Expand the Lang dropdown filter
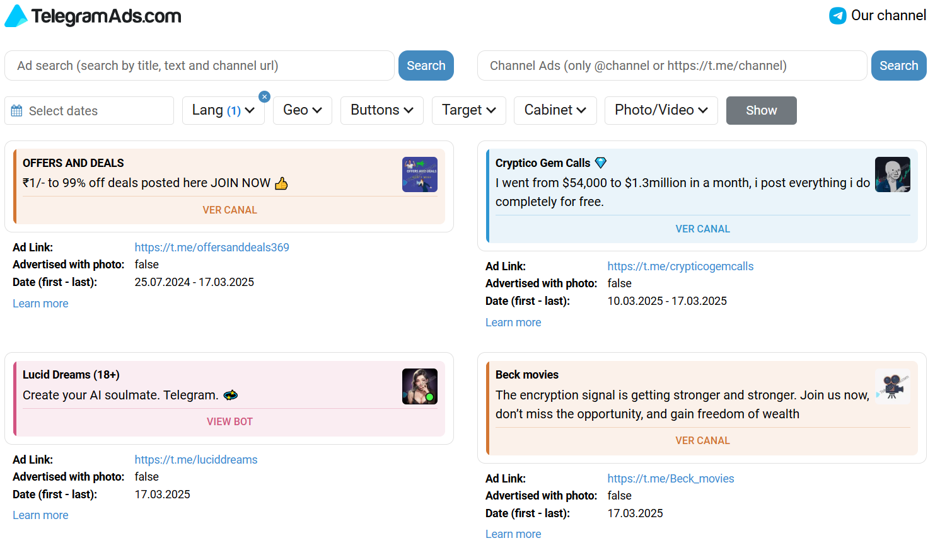The height and width of the screenshot is (560, 952). click(x=223, y=110)
